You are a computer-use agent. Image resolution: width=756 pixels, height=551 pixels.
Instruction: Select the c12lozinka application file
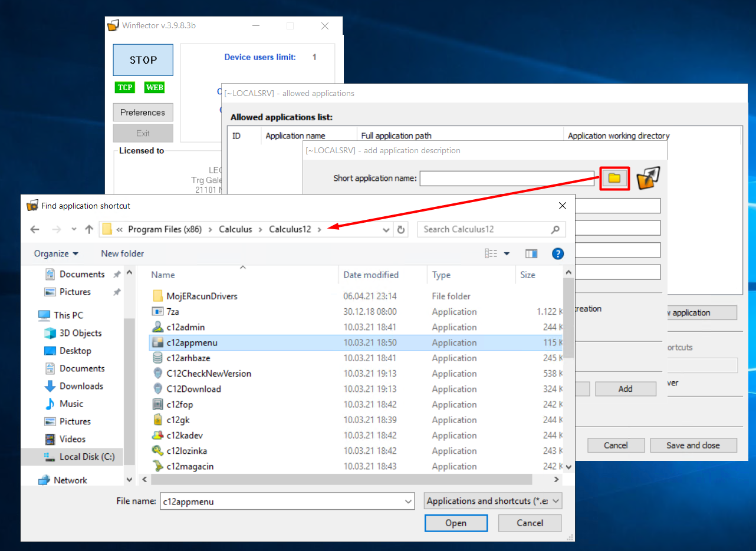(186, 451)
